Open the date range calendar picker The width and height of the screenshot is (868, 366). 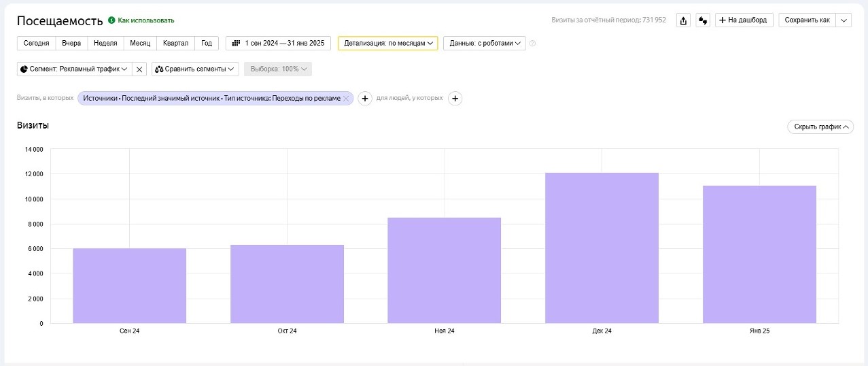pyautogui.click(x=278, y=43)
